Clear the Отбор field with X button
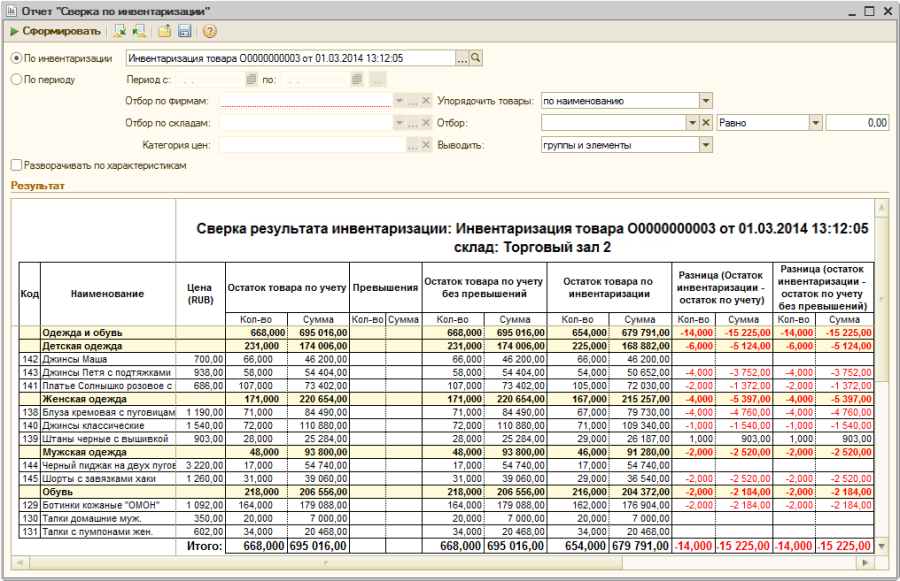900x581 pixels. point(706,123)
